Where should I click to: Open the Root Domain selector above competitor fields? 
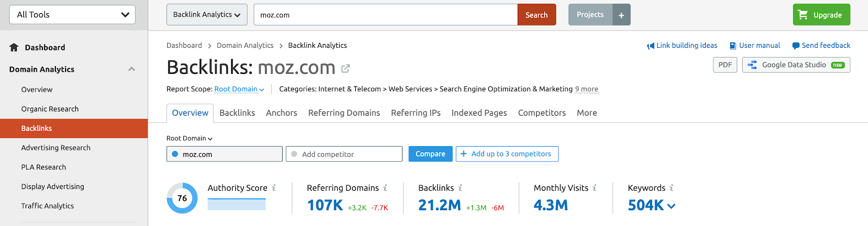189,138
